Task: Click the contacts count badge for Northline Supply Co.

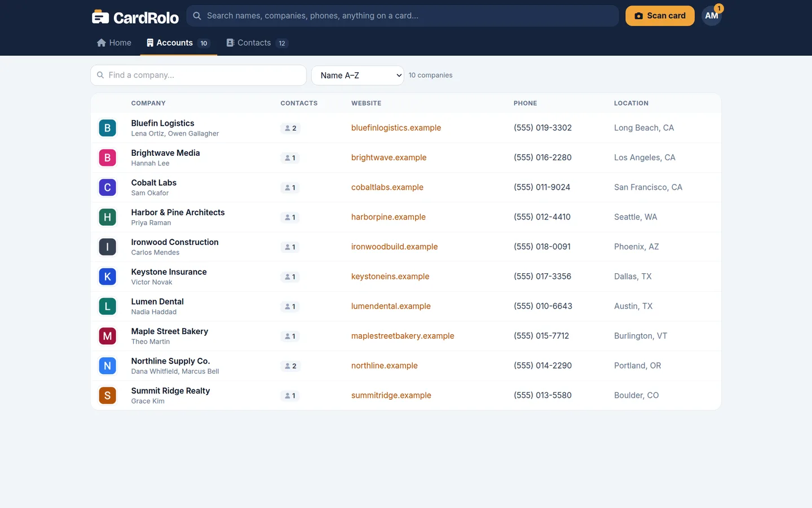Action: click(290, 366)
